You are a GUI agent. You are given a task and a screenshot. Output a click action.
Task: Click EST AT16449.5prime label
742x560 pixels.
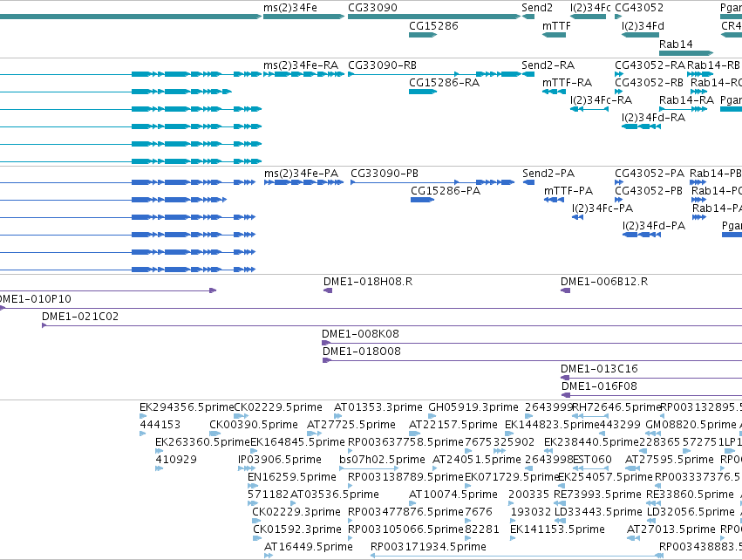309,546
